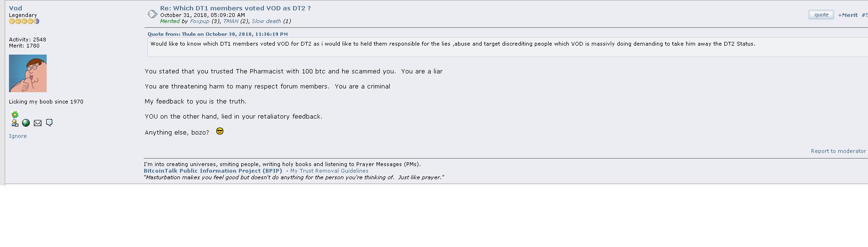Report this post to moderator
868x247 pixels.
tap(838, 151)
